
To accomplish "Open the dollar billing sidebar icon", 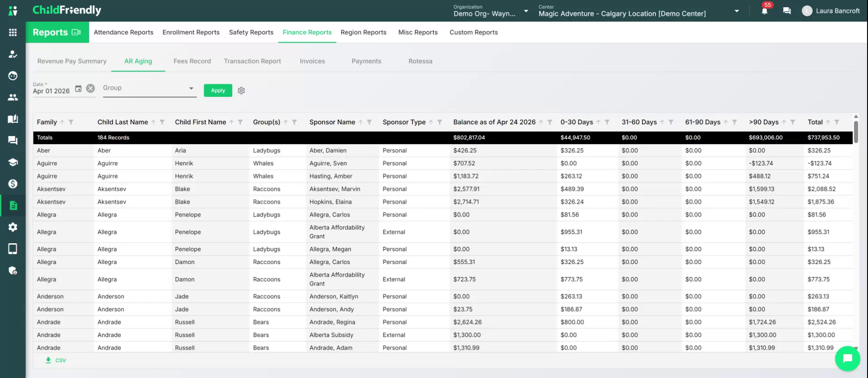I will (13, 184).
